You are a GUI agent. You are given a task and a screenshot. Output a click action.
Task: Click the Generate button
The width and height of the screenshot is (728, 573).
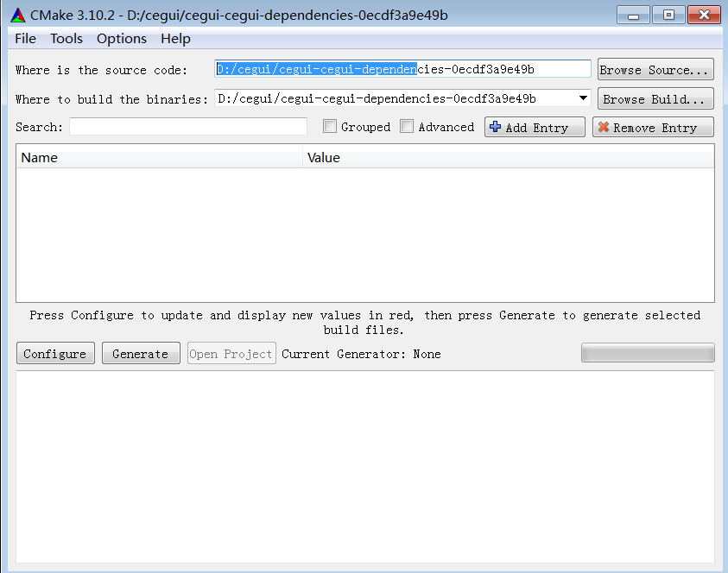point(141,354)
